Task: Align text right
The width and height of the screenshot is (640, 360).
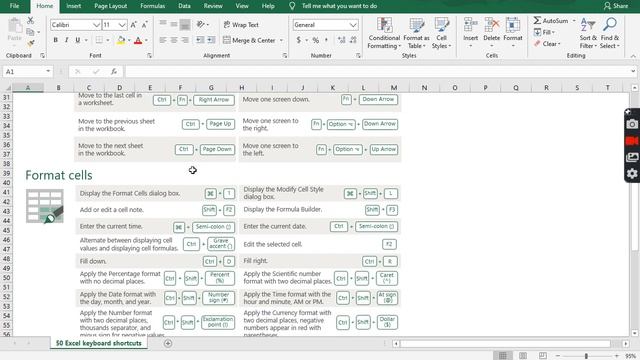Action: point(185,40)
